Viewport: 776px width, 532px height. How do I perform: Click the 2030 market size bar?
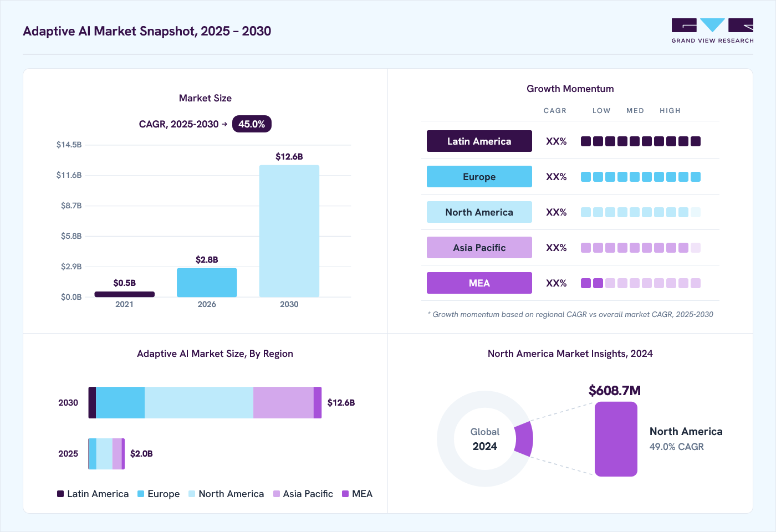pyautogui.click(x=289, y=231)
